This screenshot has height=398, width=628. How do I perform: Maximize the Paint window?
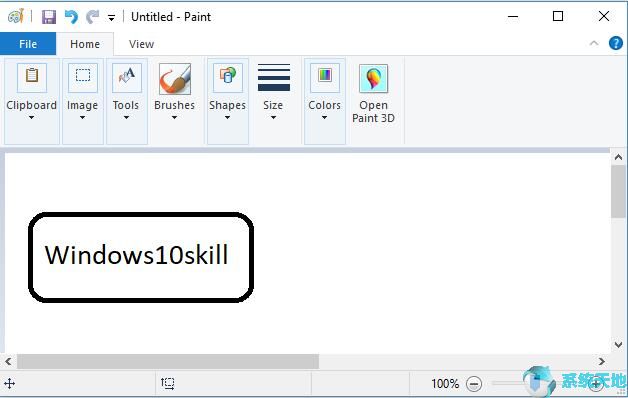click(558, 16)
